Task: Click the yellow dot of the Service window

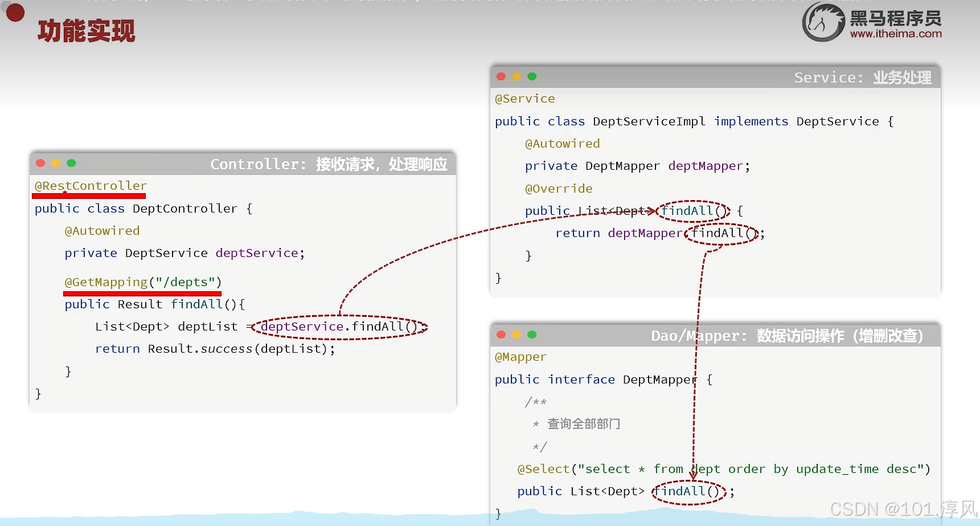Action: 516,76
